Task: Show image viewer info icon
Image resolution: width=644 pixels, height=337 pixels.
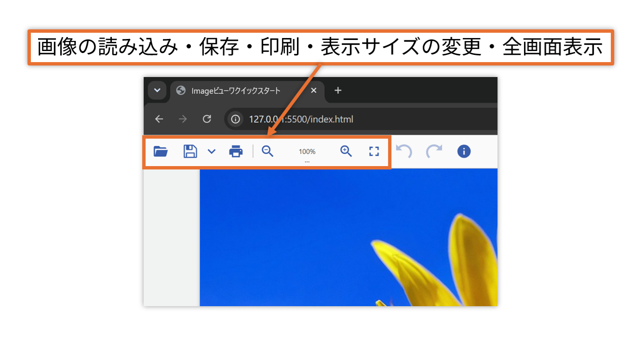Action: coord(464,152)
